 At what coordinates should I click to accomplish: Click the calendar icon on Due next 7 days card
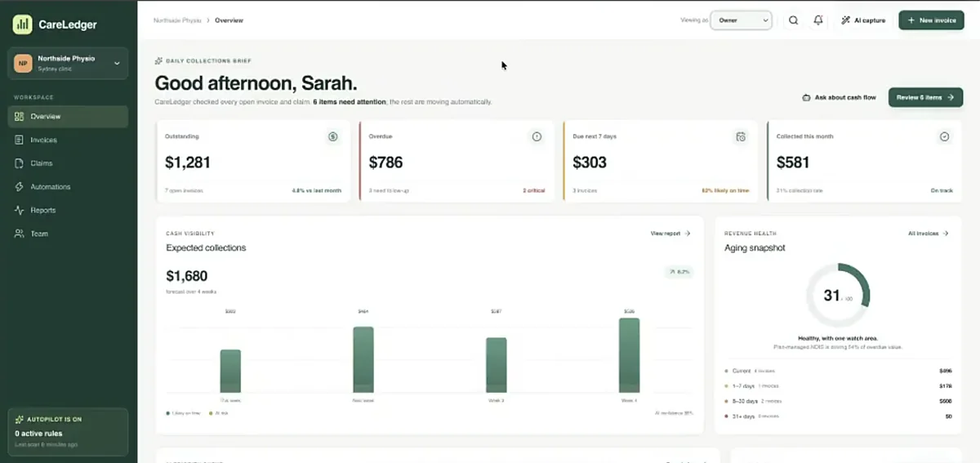tap(741, 136)
